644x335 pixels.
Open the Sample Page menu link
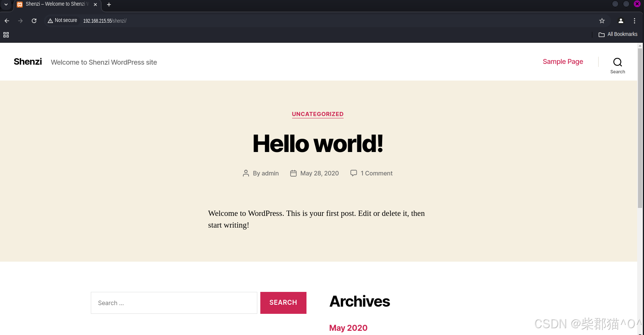(x=563, y=62)
